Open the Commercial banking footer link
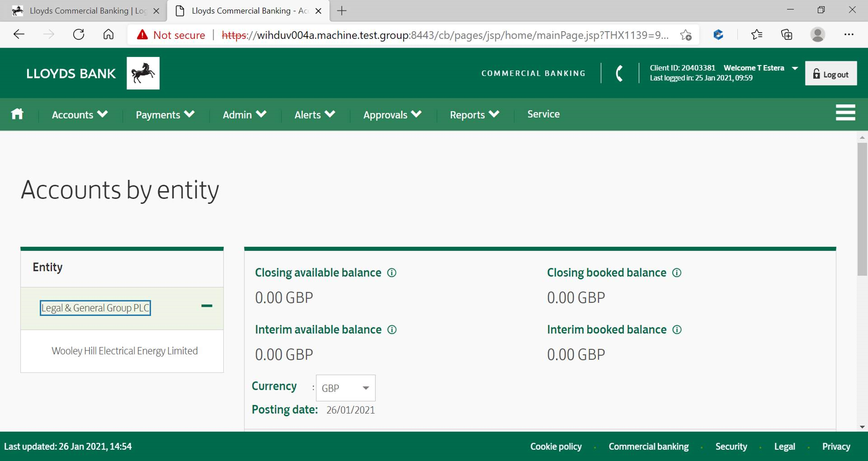Image resolution: width=868 pixels, height=461 pixels. pyautogui.click(x=648, y=447)
